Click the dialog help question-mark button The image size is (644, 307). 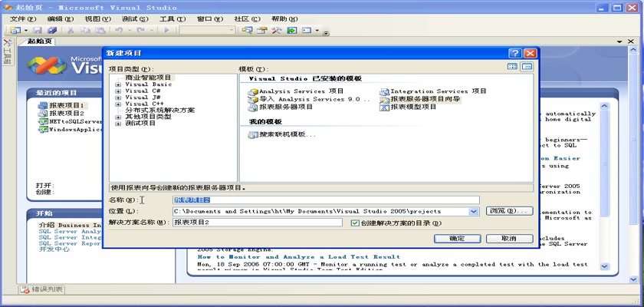pos(515,54)
